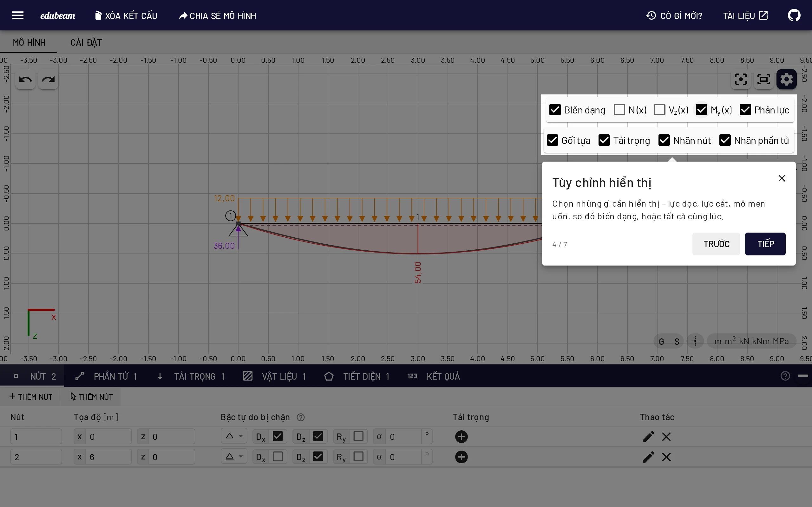Undo the last action

[25, 80]
